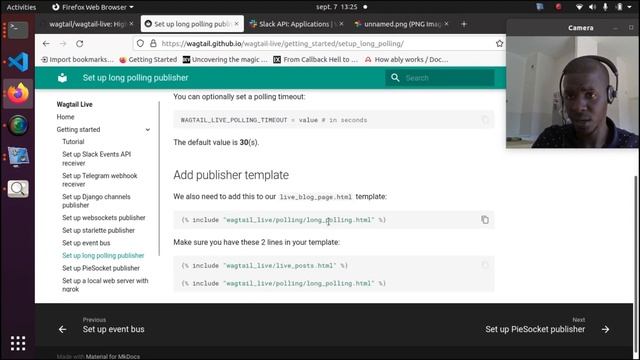Open Set up websockets publisher link
This screenshot has width=640, height=360.
point(104,218)
